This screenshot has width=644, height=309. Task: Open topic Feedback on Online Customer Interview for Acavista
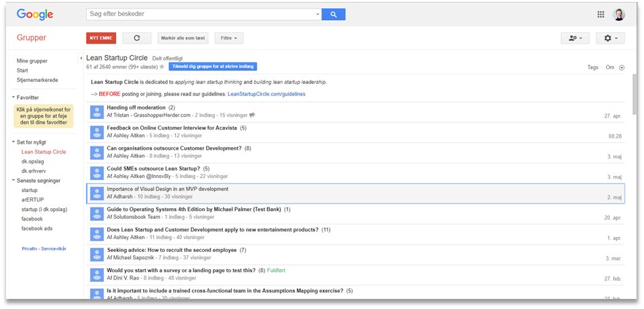click(172, 128)
